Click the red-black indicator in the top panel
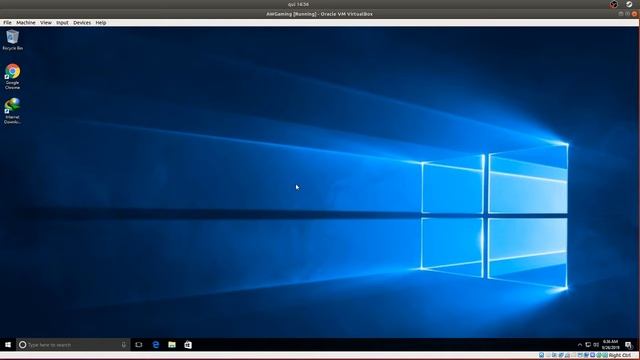 coord(614,4)
